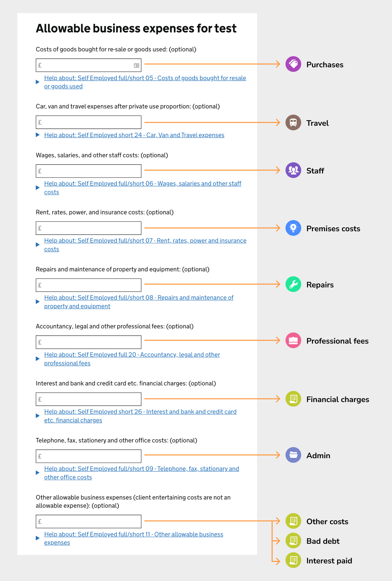Select the Bad debt document icon
Viewport: 392px width, 581px height.
click(x=293, y=541)
